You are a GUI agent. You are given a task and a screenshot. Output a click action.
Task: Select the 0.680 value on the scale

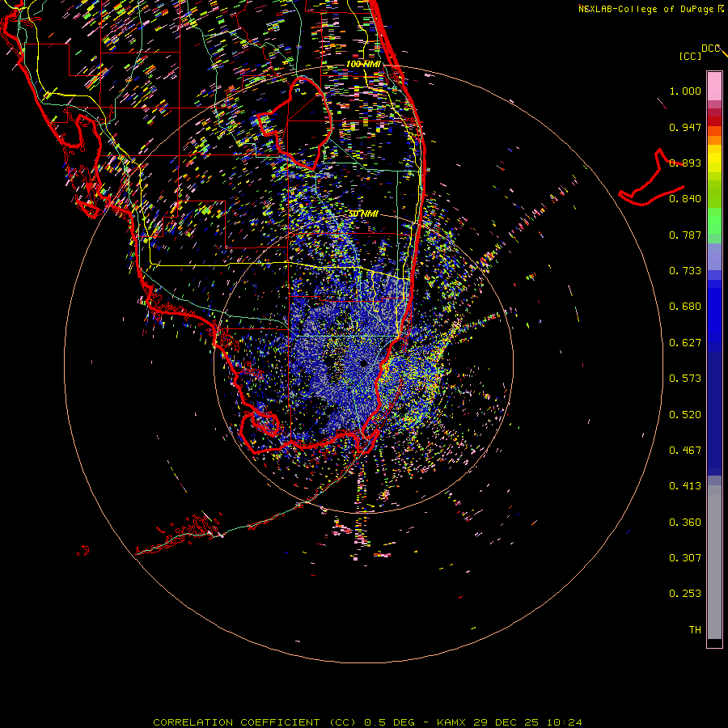pyautogui.click(x=685, y=307)
